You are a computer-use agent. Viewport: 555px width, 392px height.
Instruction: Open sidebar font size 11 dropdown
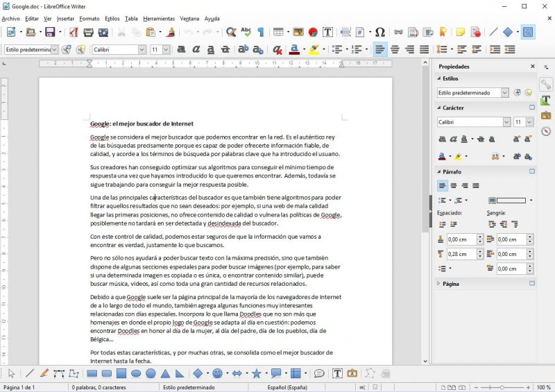529,122
